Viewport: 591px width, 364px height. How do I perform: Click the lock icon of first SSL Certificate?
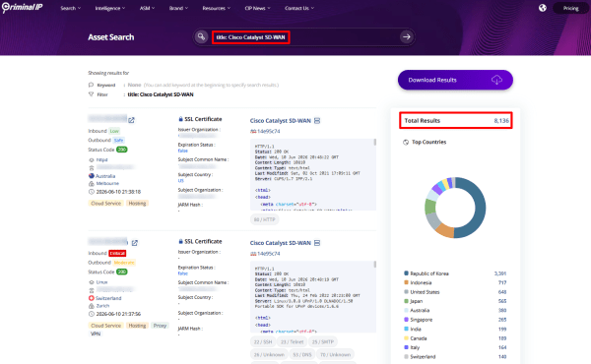(x=180, y=119)
